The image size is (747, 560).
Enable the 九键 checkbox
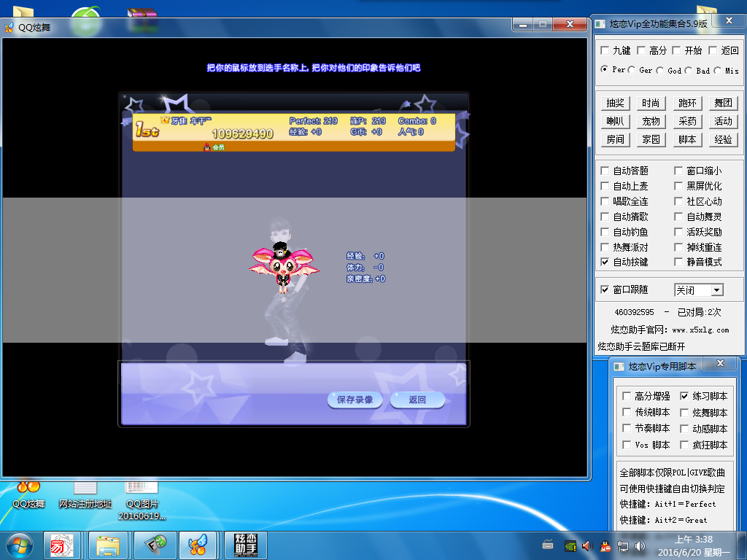point(605,50)
